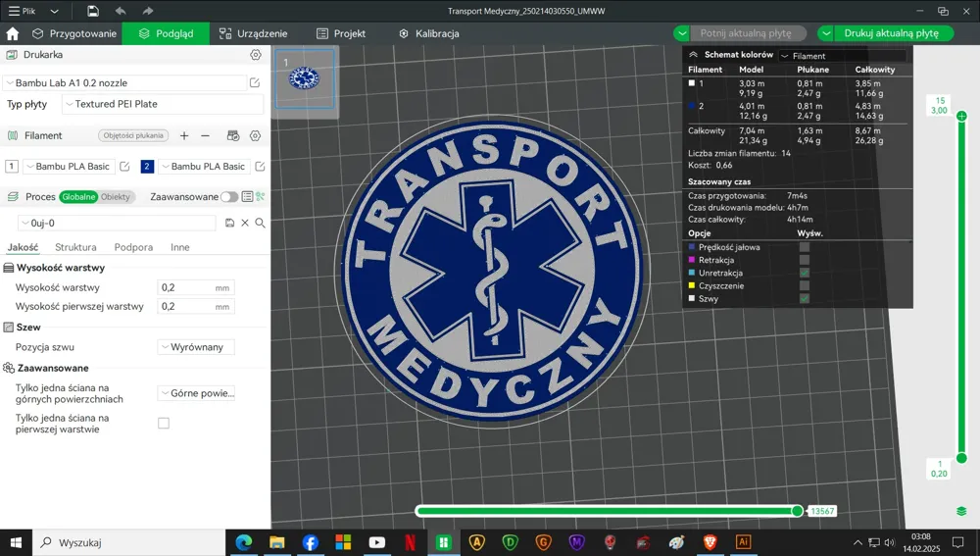Select Obiekty process scope
The image size is (980, 556).
116,196
